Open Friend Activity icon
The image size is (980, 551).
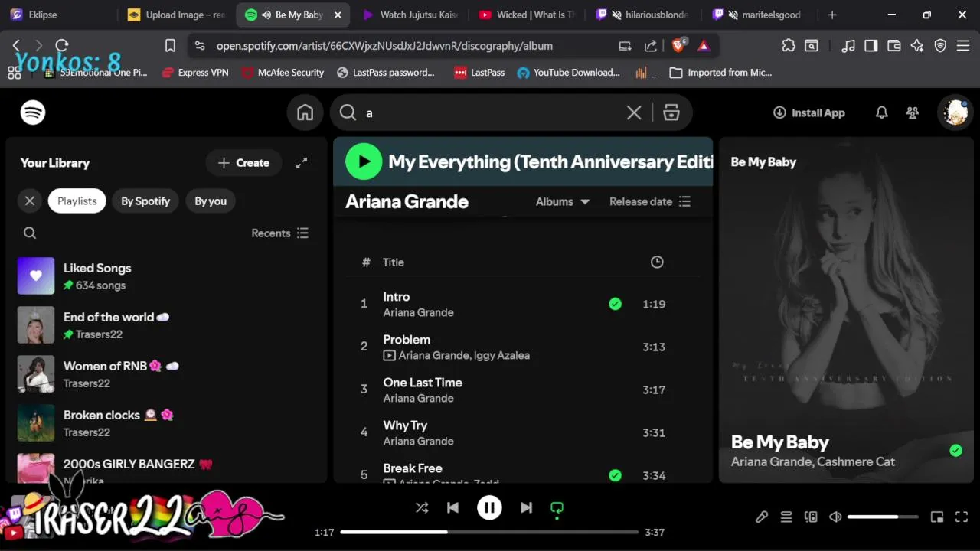(x=913, y=112)
